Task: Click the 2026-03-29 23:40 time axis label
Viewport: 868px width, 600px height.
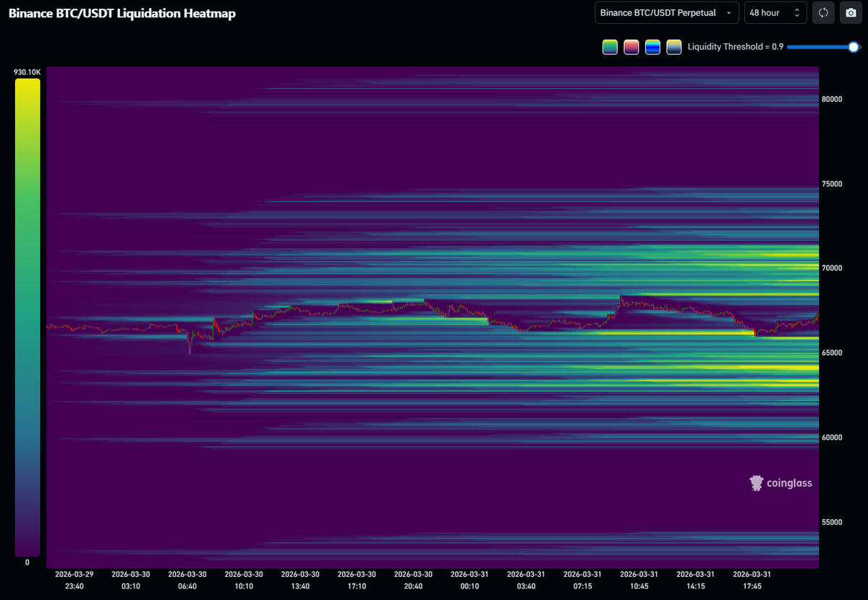Action: 75,580
